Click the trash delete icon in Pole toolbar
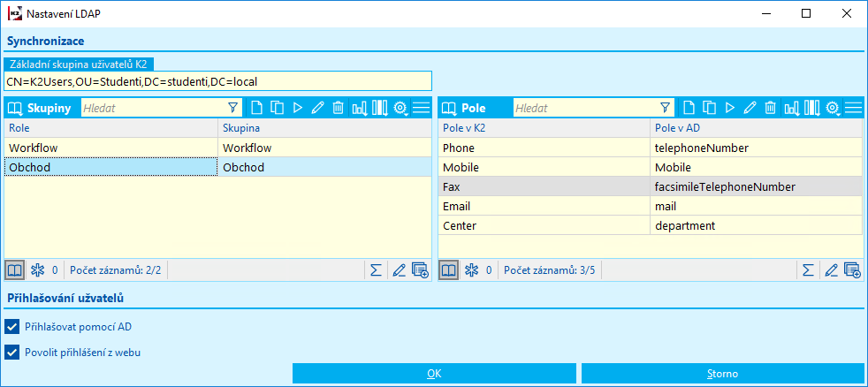 [770, 108]
